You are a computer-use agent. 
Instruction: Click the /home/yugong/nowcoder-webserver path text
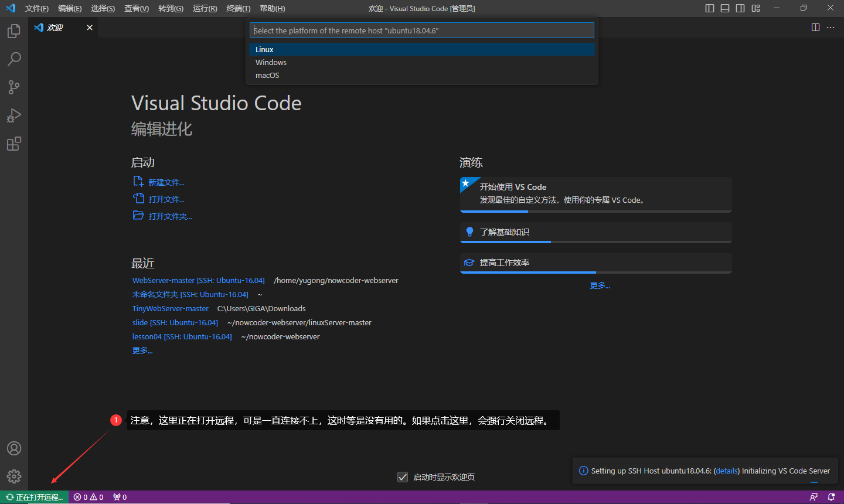[x=336, y=281]
